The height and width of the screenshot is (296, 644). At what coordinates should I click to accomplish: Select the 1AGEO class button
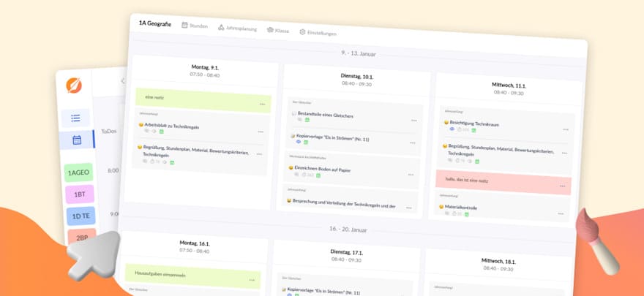coord(78,172)
